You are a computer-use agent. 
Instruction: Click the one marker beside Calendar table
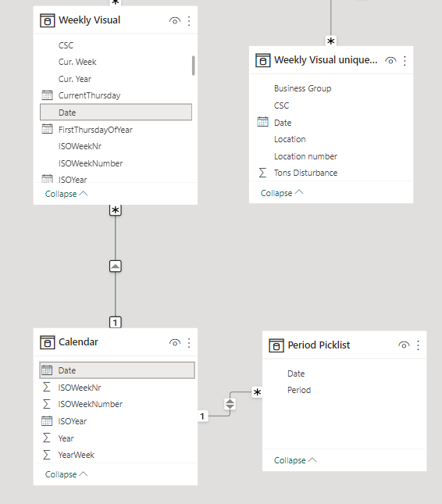point(202,416)
